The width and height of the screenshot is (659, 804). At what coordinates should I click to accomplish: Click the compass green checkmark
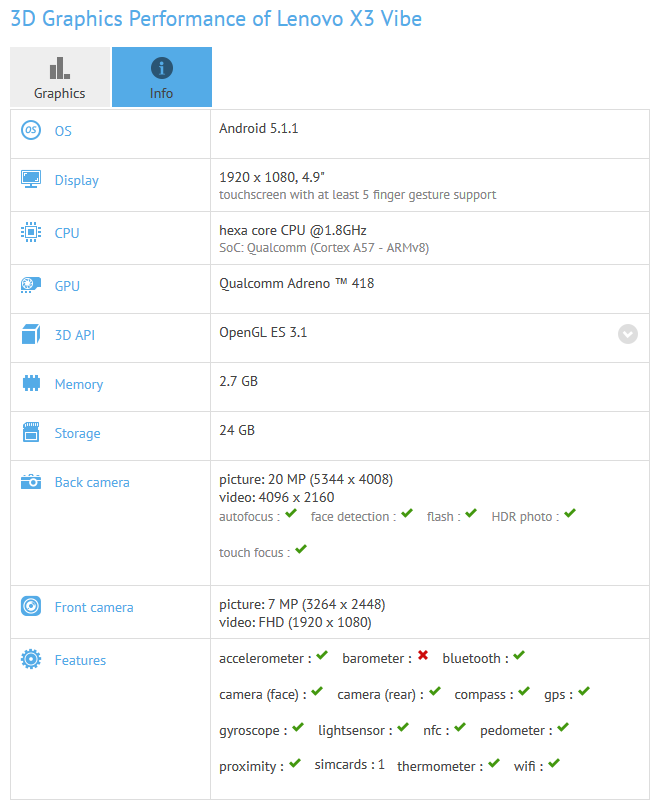coord(524,691)
